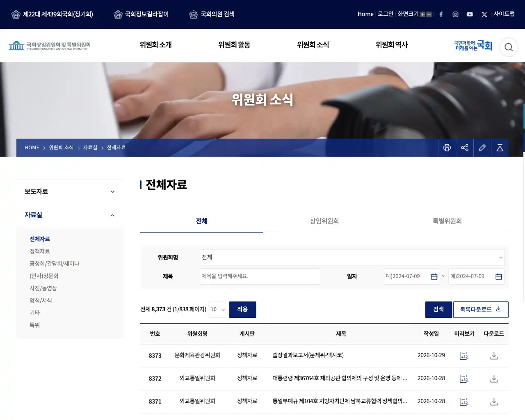The image size is (525, 420).
Task: Open the 위원회 소개 main menu
Action: pos(155,45)
